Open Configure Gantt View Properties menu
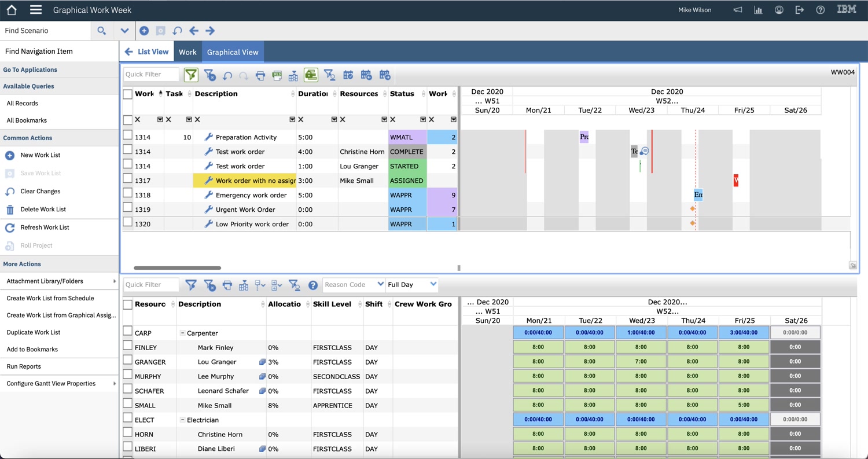 tap(60, 384)
